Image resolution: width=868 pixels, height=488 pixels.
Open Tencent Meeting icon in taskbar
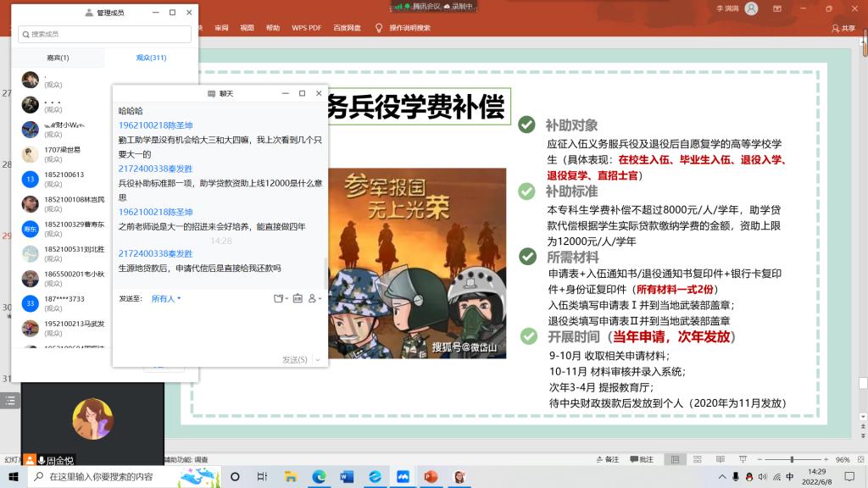tap(403, 477)
